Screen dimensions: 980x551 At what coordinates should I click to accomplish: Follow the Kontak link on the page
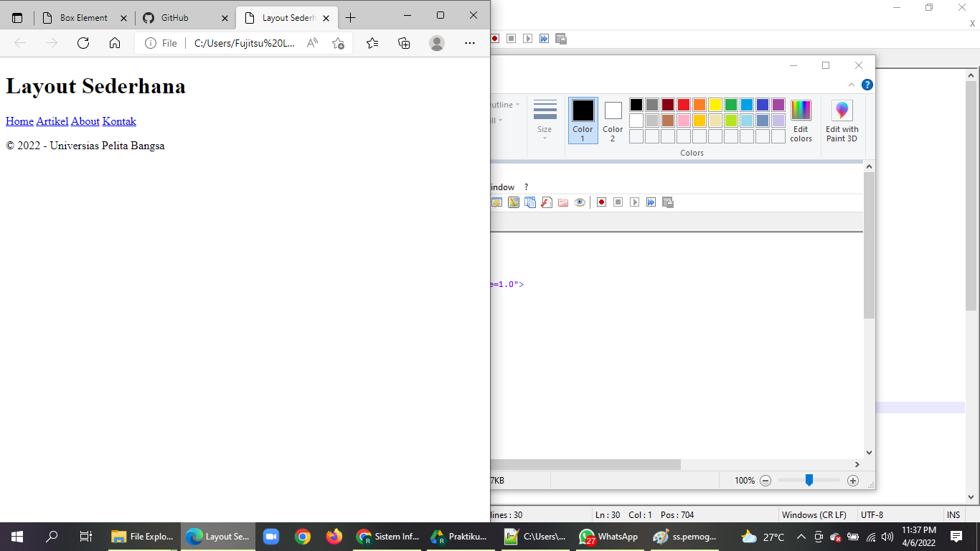[x=119, y=121]
